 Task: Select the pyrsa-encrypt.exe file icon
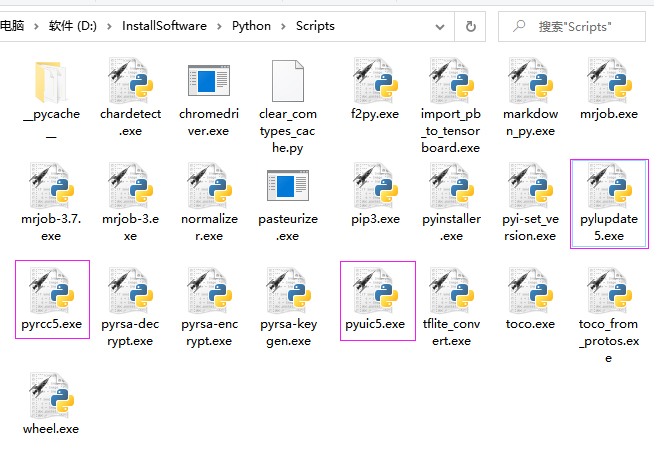click(209, 291)
